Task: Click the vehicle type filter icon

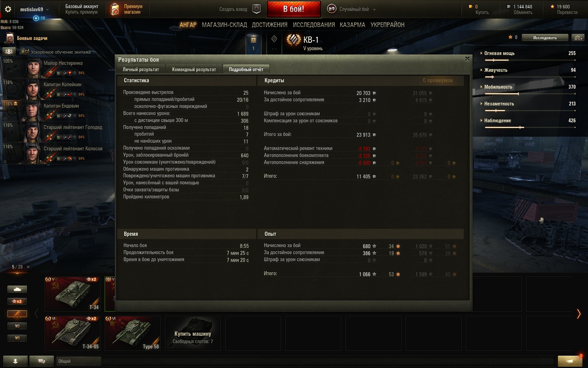Action: point(17,289)
